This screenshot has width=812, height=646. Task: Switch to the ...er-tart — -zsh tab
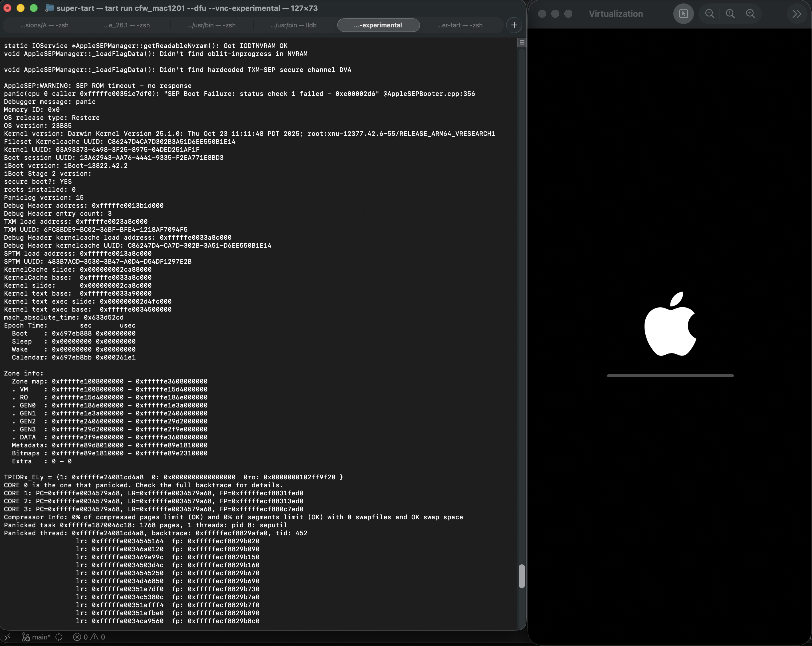click(x=460, y=25)
